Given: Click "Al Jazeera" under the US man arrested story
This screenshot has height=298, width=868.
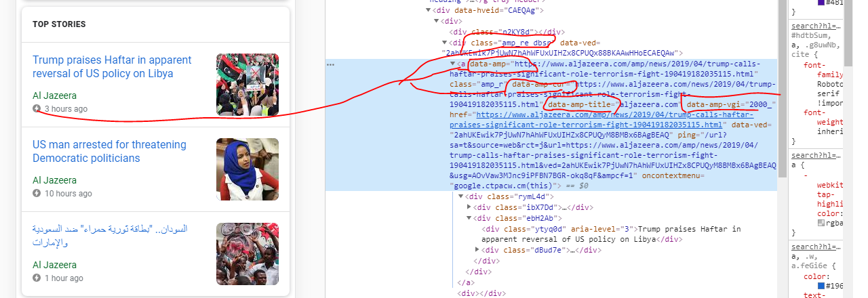Looking at the screenshot, I should (54, 180).
